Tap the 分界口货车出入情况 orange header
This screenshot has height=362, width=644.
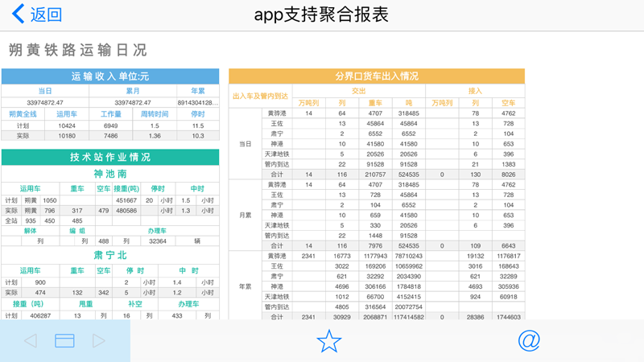(377, 76)
